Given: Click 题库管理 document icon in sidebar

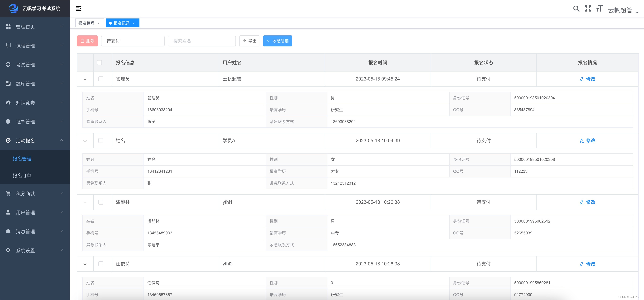Looking at the screenshot, I should [8, 83].
